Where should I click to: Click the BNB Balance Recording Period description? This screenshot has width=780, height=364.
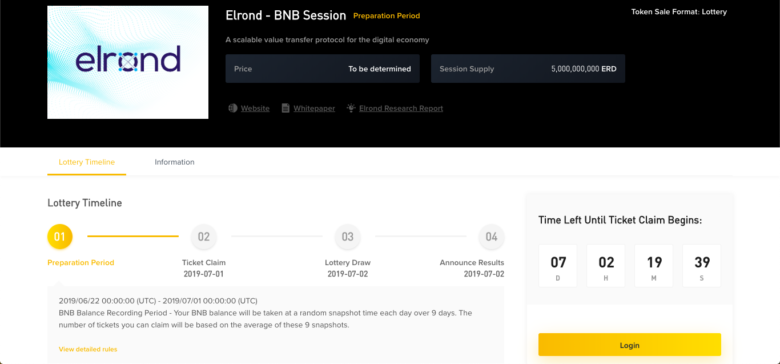[265, 319]
